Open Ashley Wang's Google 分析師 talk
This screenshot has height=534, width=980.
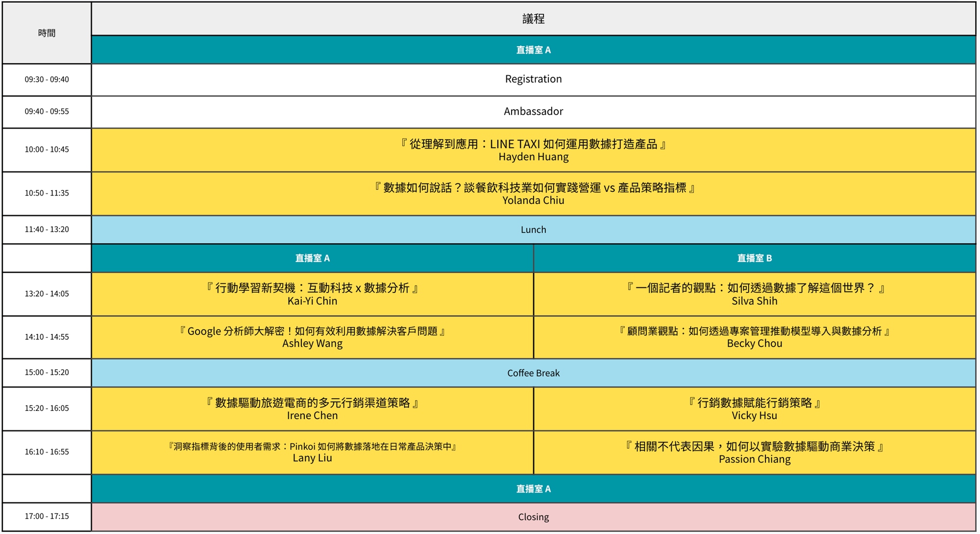click(x=312, y=337)
